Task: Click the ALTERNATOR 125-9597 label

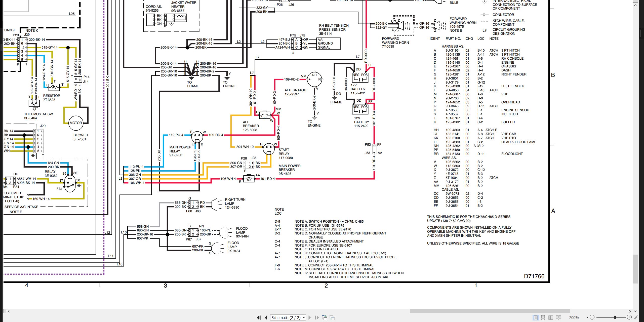Action: (x=295, y=92)
